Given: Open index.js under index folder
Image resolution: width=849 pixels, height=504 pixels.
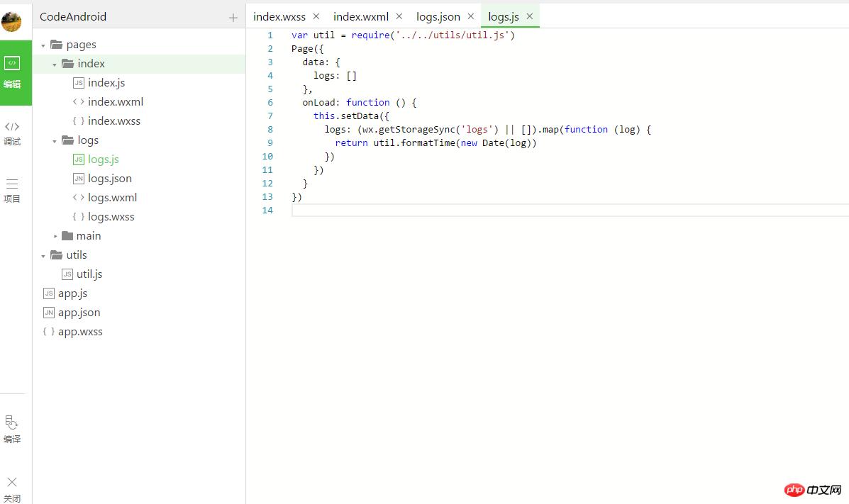Looking at the screenshot, I should coord(106,83).
